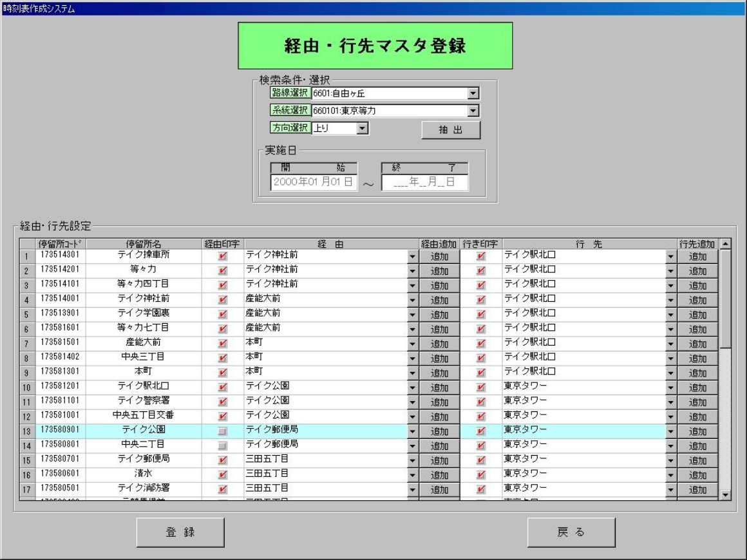Open the 方向選択 dropdown showing 上り
747x560 pixels.
(x=362, y=128)
